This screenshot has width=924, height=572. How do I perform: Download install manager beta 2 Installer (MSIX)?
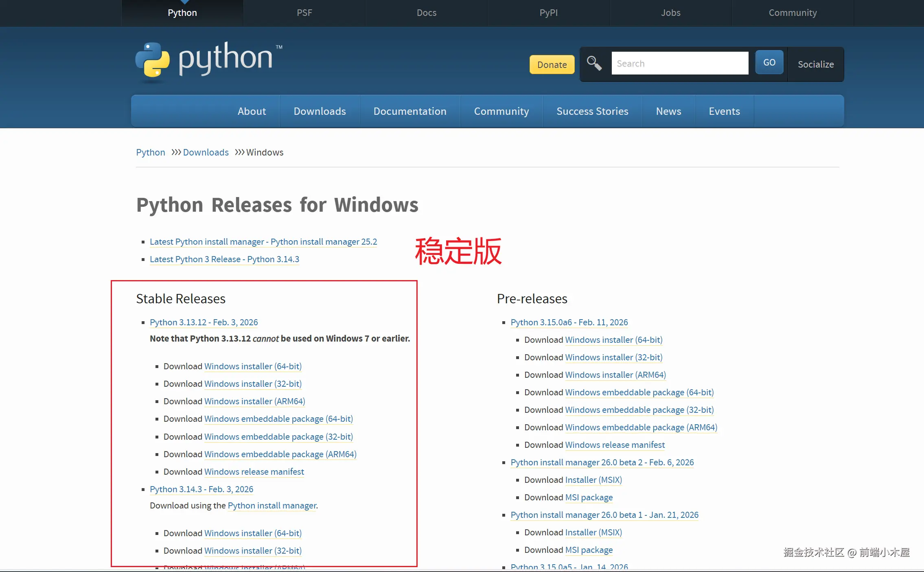(x=593, y=480)
